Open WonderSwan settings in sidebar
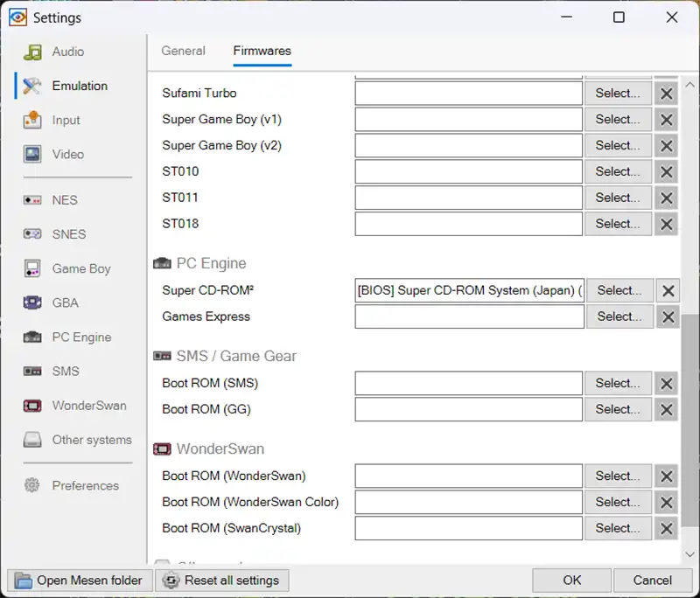Screen dimensions: 700x598 [88, 406]
